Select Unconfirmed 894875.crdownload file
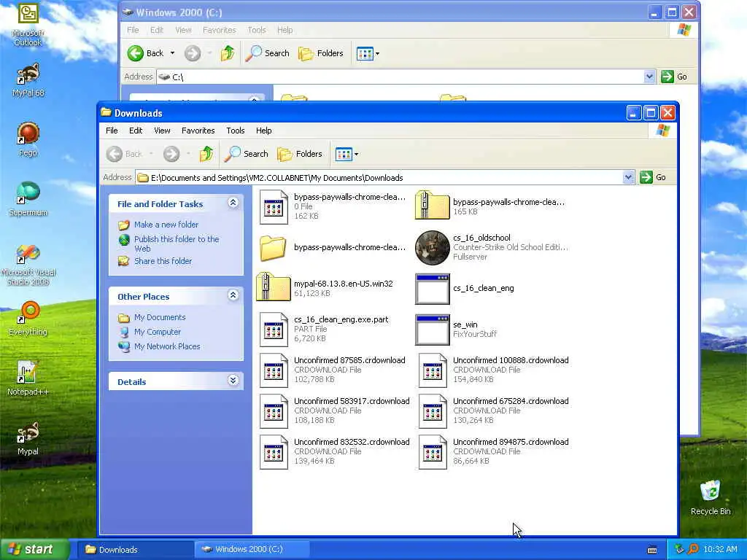This screenshot has height=560, width=747. 493,452
